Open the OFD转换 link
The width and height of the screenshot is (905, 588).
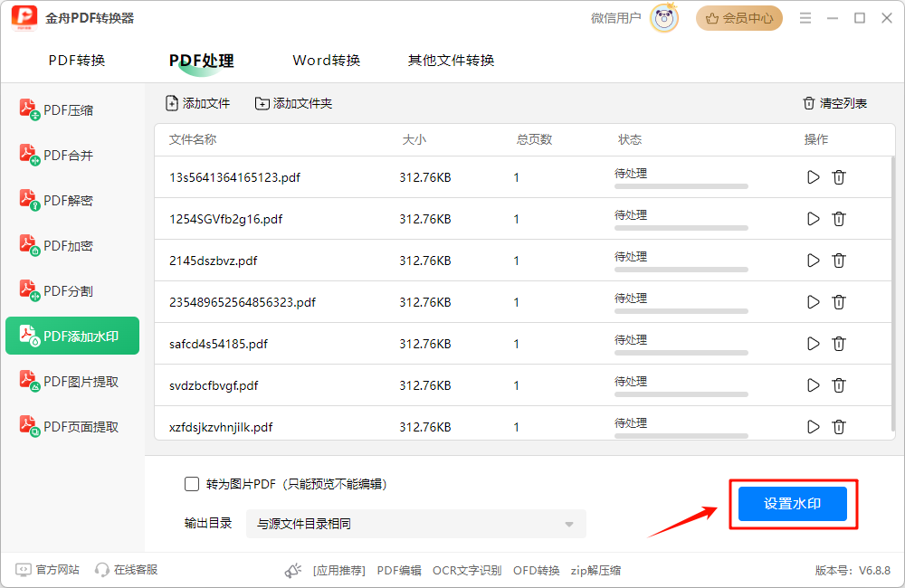(536, 570)
